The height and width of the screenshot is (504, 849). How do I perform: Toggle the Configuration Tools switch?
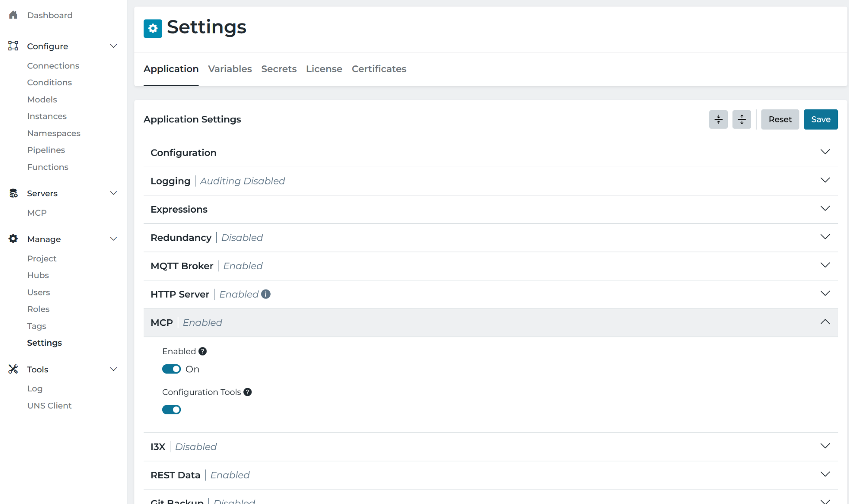[x=172, y=410]
